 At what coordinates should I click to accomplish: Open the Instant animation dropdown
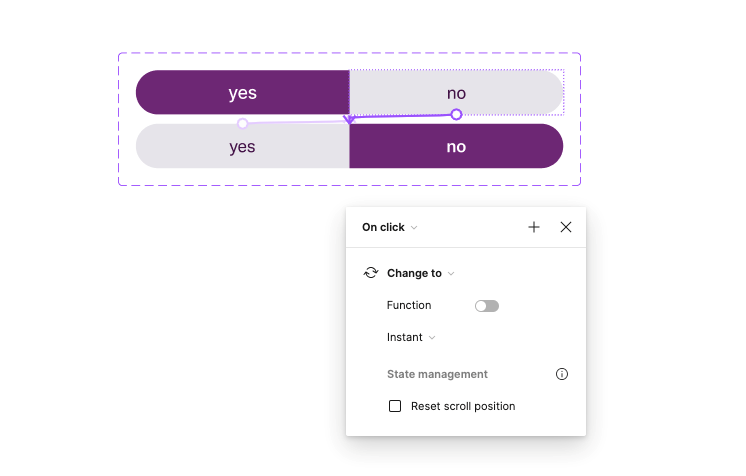point(411,338)
